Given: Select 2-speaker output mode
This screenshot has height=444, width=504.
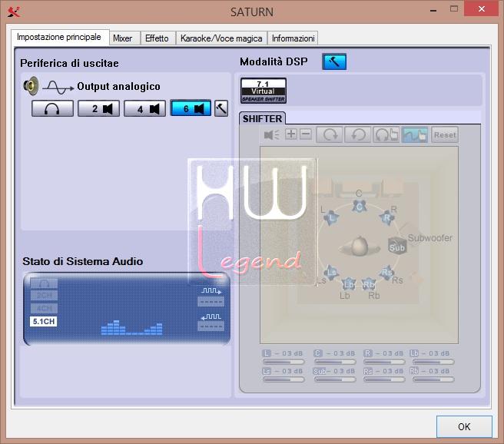Looking at the screenshot, I should point(98,108).
